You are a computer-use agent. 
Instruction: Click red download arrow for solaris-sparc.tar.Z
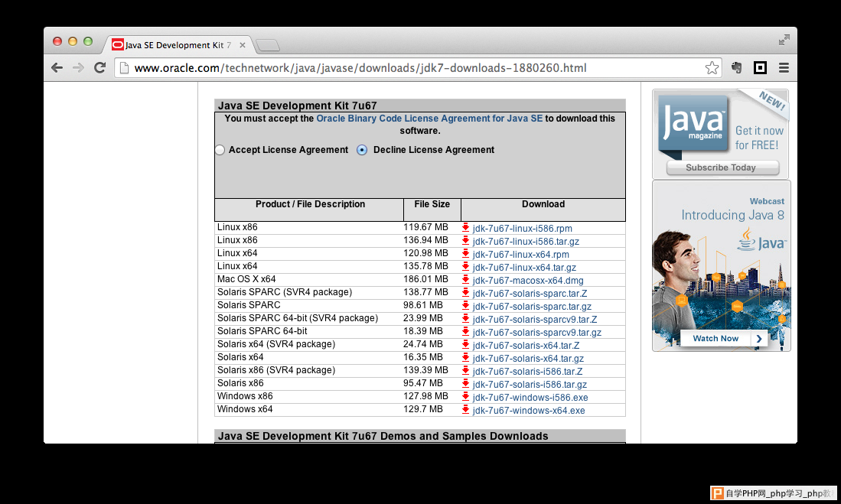[x=465, y=293]
